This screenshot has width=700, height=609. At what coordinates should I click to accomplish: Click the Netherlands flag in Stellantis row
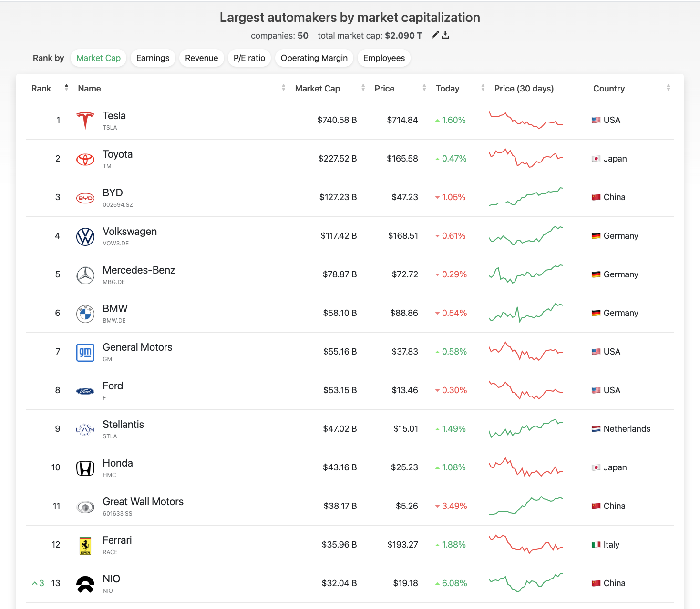596,429
